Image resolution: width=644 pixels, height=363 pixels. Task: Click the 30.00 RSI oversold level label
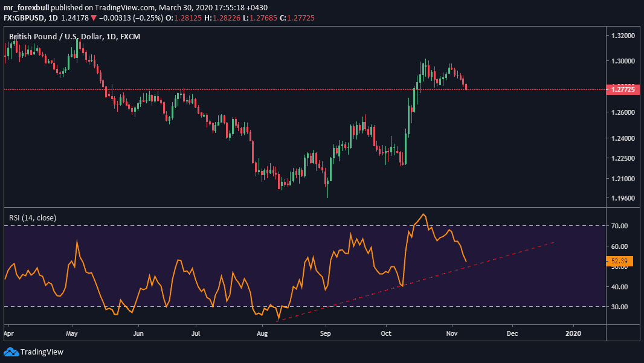(x=619, y=307)
